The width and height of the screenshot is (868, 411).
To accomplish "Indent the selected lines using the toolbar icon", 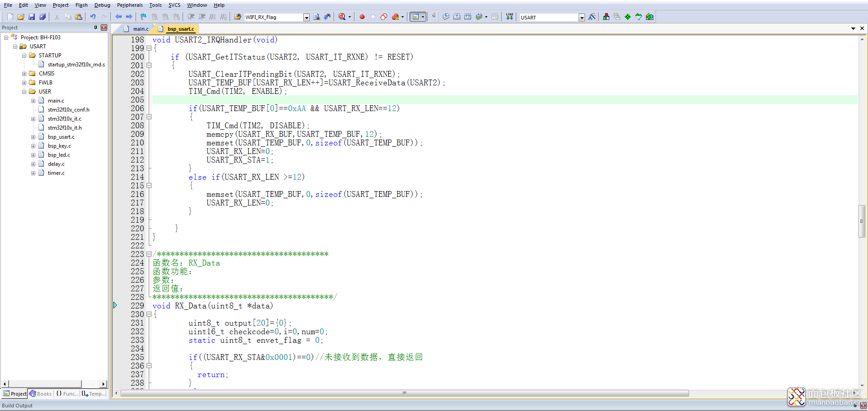I will tap(191, 17).
